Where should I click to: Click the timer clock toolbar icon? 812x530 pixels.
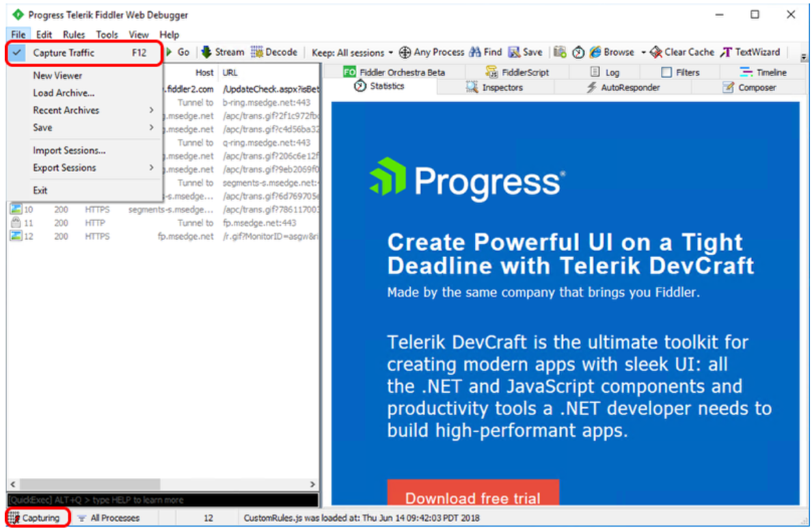click(578, 52)
